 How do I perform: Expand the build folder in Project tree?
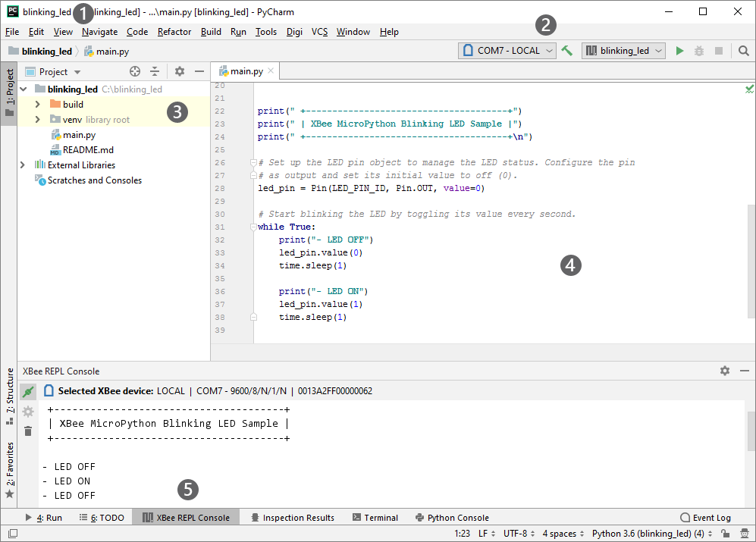(36, 104)
